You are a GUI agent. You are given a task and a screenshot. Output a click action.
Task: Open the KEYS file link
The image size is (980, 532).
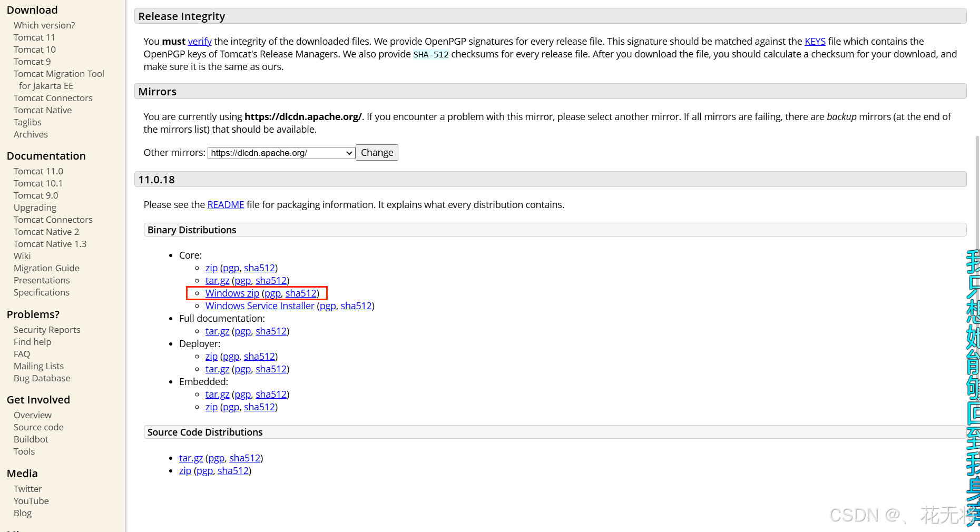815,41
